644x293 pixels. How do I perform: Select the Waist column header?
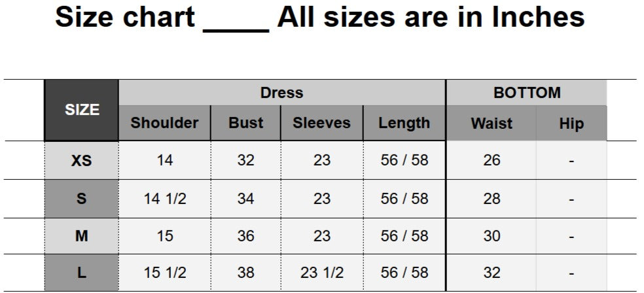(x=492, y=123)
